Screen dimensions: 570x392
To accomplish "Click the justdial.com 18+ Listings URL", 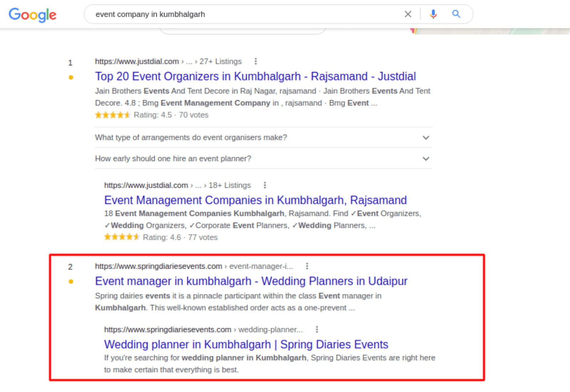I will pyautogui.click(x=146, y=185).
